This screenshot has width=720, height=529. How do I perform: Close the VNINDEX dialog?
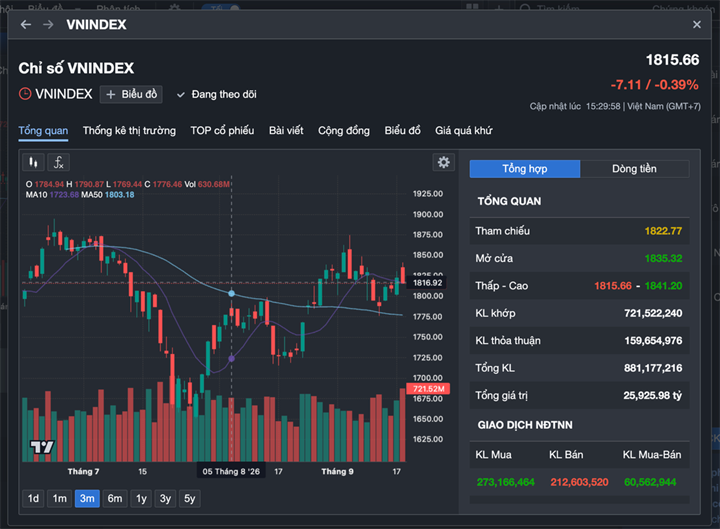pos(697,24)
